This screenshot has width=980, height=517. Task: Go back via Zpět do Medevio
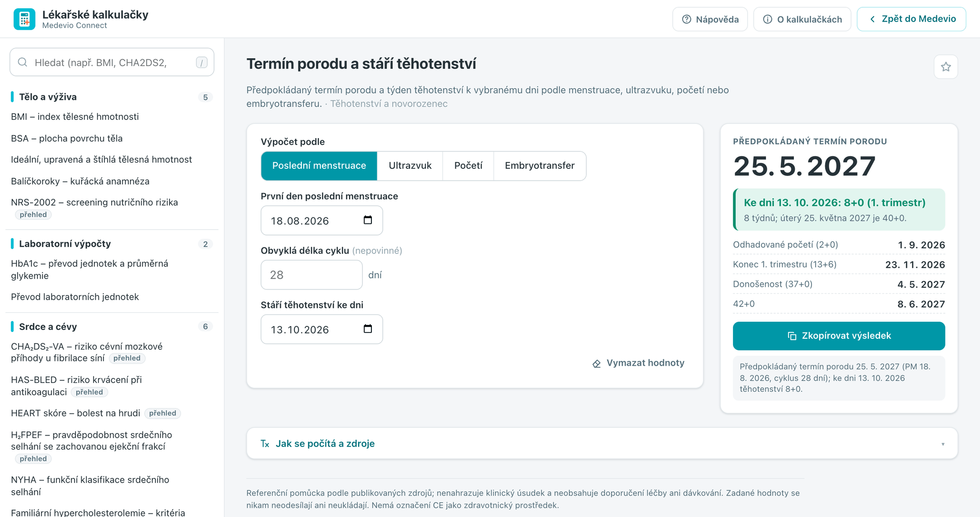[x=911, y=19]
